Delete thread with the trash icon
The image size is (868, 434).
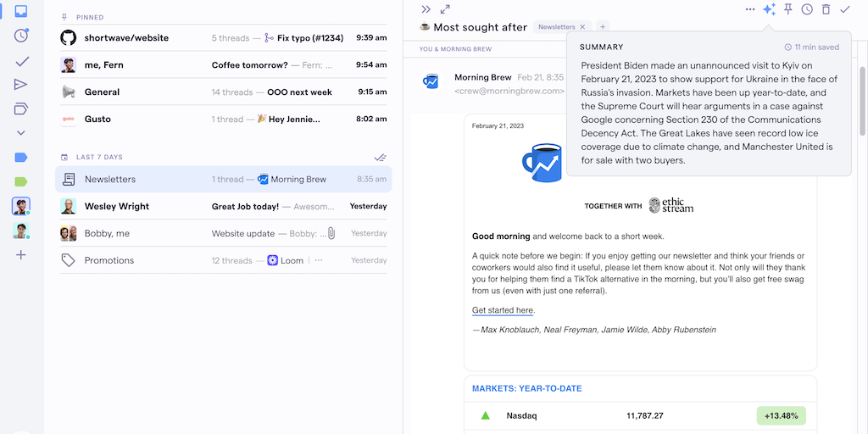(x=826, y=9)
